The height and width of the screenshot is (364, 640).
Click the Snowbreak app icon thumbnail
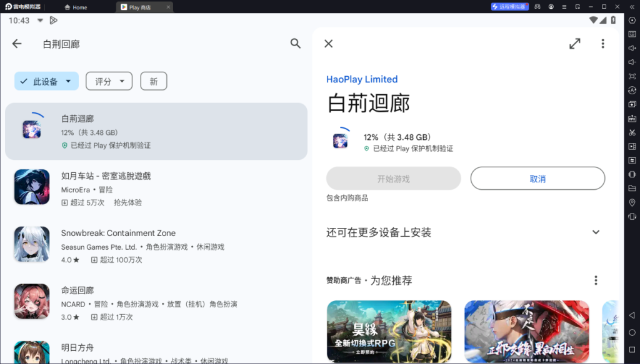[x=32, y=243]
